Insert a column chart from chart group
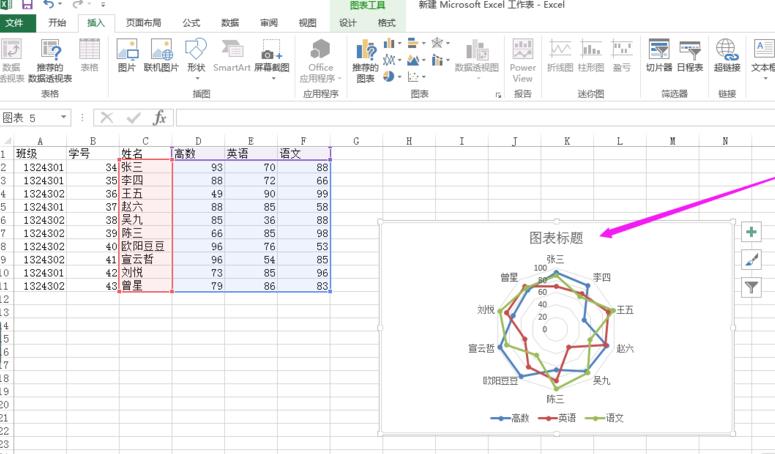Screen dimensions: 775x454 coord(389,43)
